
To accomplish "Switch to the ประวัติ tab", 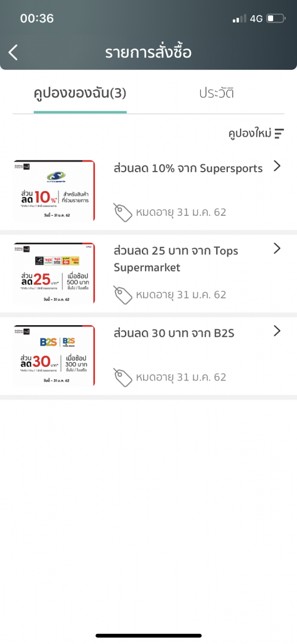I will (217, 93).
